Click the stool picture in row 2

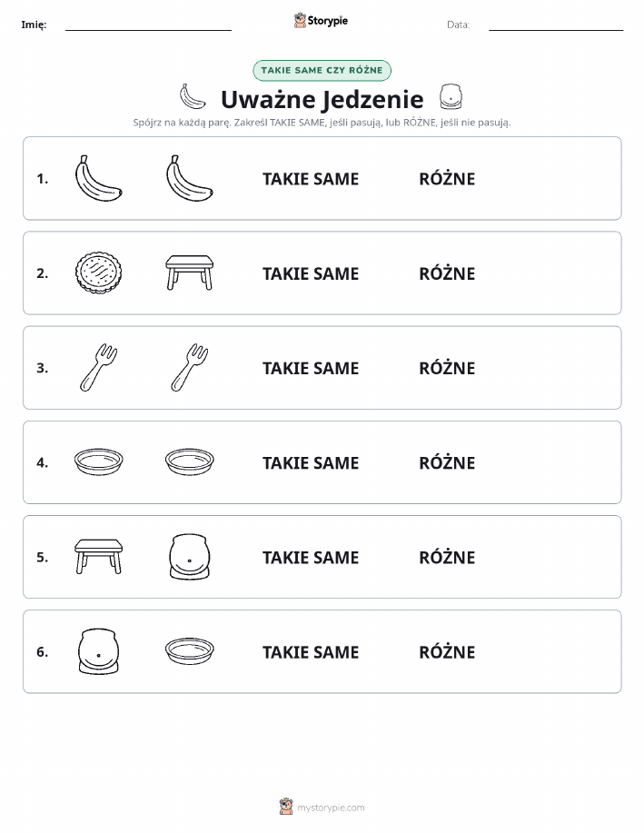[x=189, y=273]
